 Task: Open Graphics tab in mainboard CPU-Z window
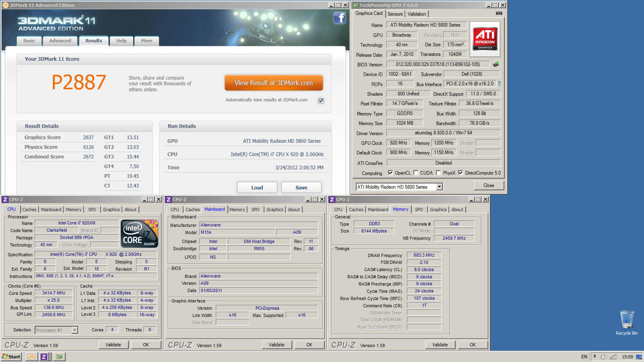coord(275,210)
